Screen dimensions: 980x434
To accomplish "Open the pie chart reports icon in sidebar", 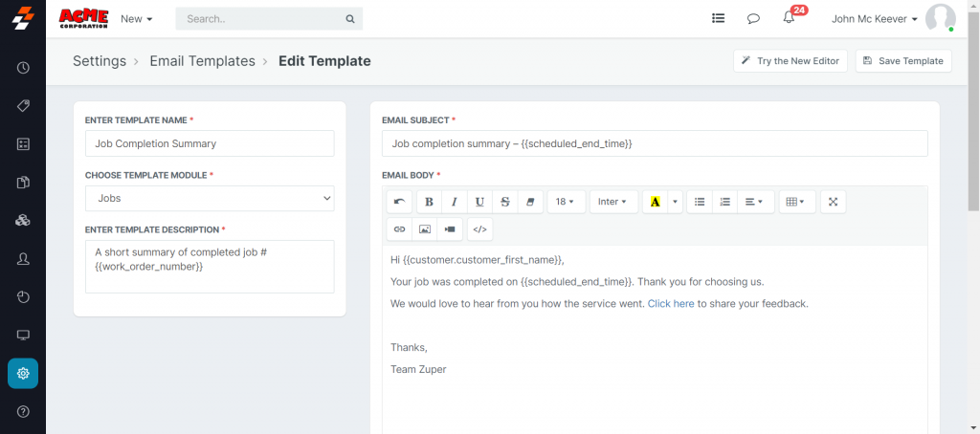I will (23, 296).
